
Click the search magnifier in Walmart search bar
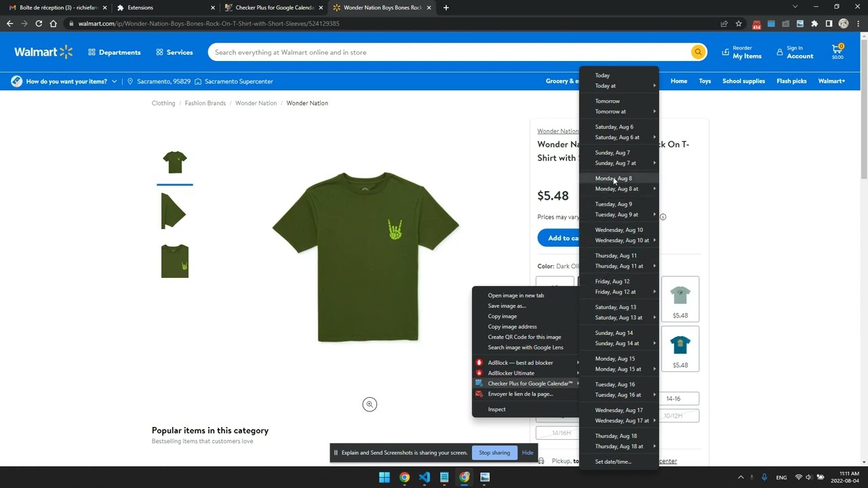coord(698,52)
